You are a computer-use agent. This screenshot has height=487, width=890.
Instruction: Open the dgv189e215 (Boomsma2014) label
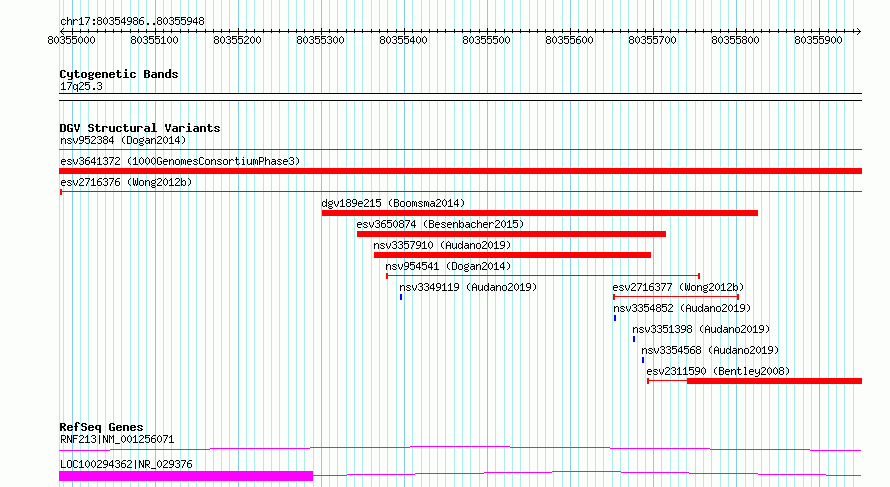pyautogui.click(x=393, y=203)
